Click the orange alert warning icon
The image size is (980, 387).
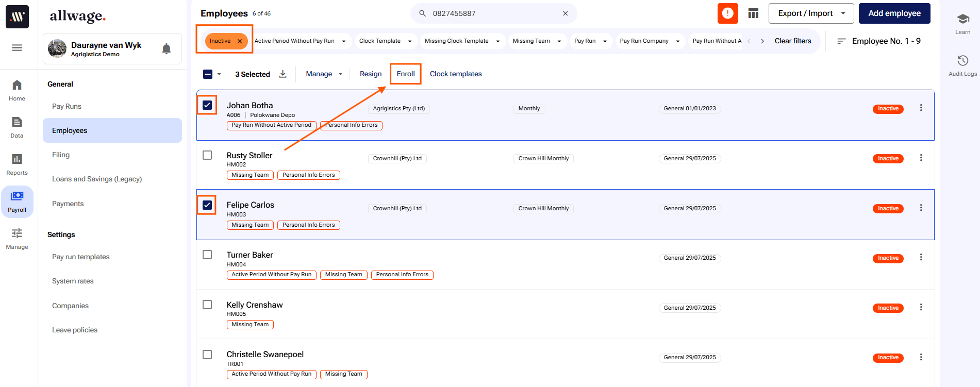coord(727,13)
